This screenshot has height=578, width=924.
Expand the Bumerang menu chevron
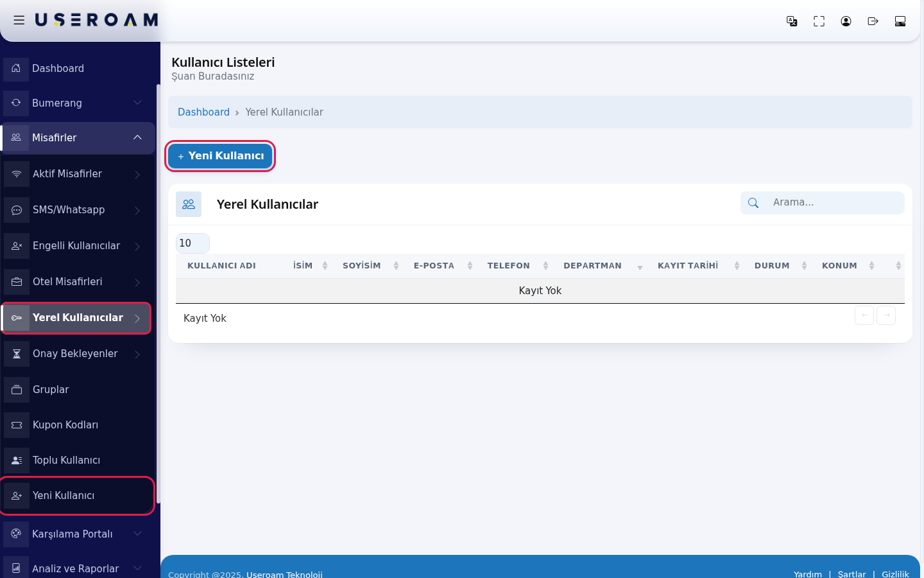[x=137, y=103]
